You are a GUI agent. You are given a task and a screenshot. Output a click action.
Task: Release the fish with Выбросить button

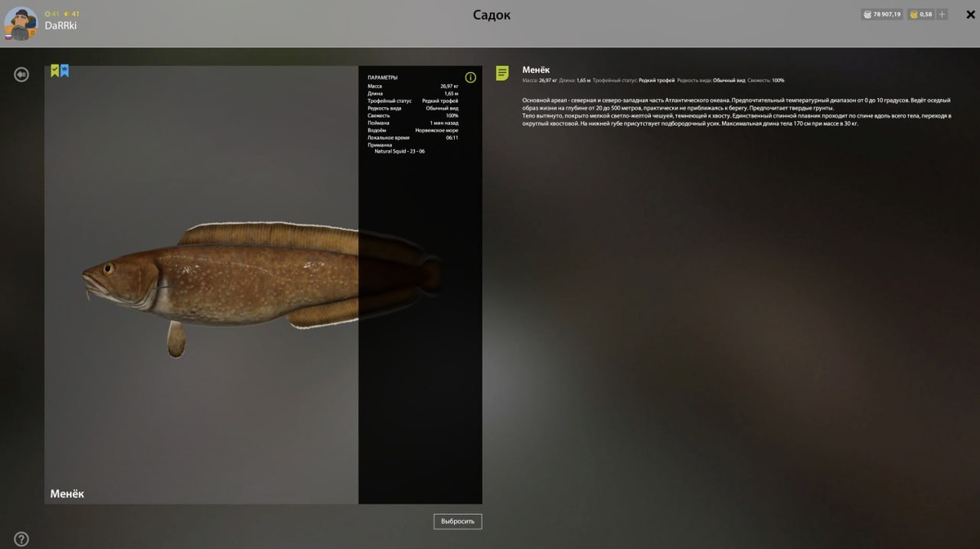point(457,521)
